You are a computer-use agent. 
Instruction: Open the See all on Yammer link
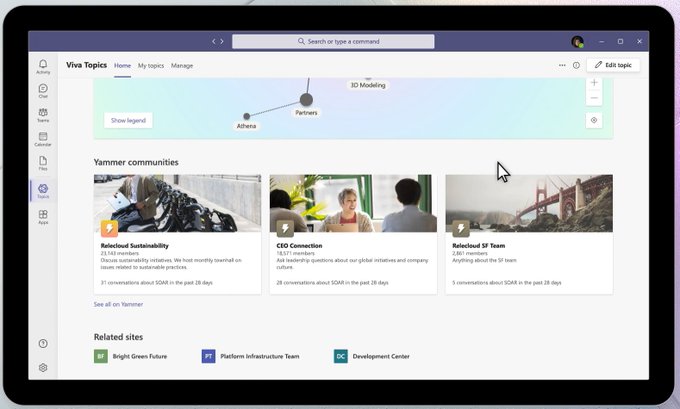tap(118, 304)
